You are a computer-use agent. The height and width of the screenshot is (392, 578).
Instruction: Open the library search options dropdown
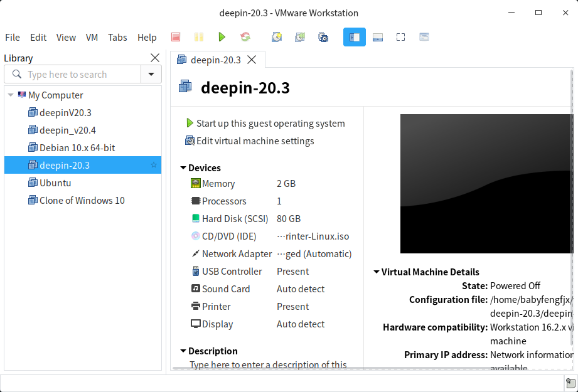pyautogui.click(x=151, y=75)
